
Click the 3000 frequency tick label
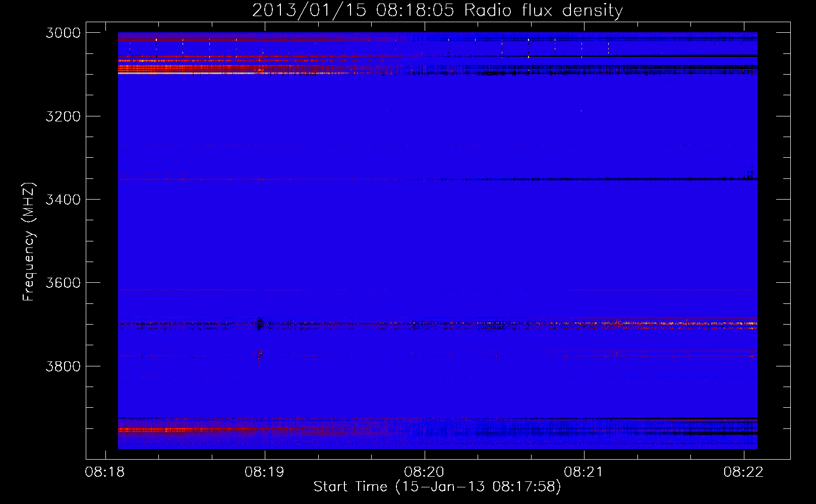63,33
